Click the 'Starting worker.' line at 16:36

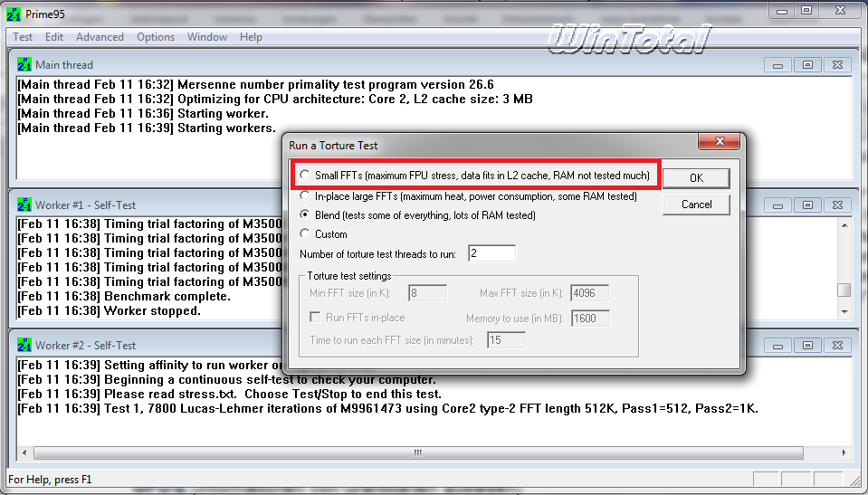click(x=143, y=113)
